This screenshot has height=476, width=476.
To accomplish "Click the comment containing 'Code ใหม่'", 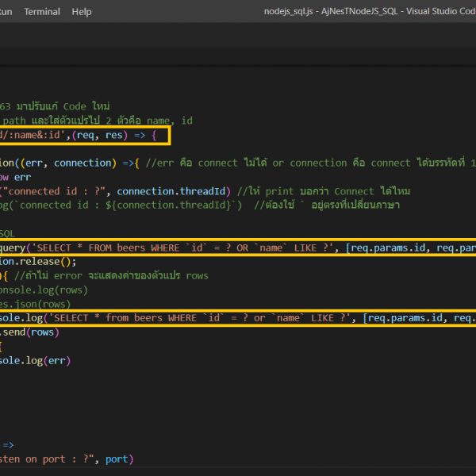I will point(56,106).
